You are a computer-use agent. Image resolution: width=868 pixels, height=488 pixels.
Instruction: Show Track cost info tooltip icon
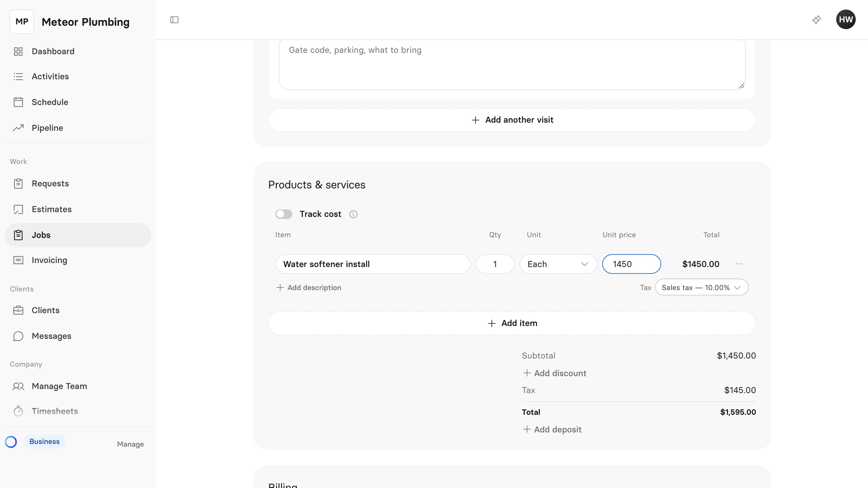click(x=353, y=214)
